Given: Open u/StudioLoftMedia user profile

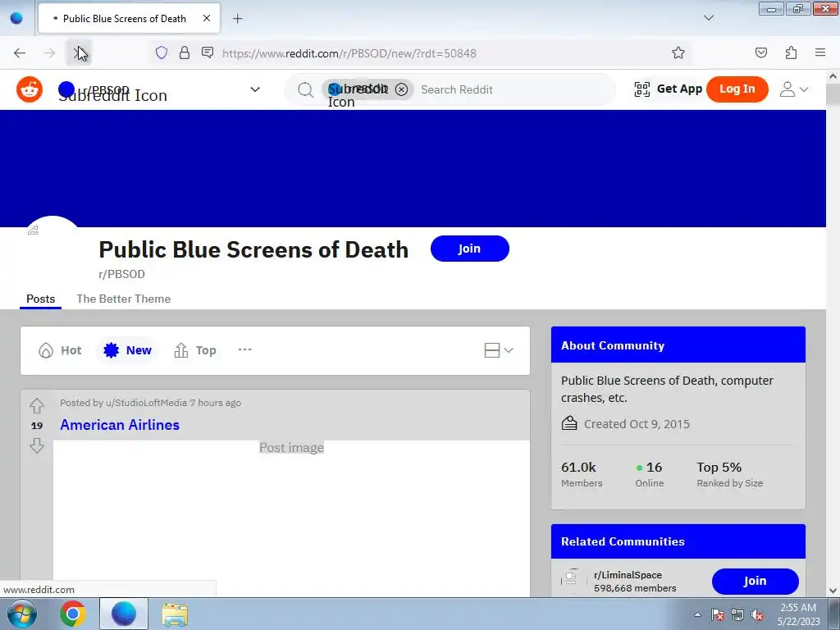Looking at the screenshot, I should 146,403.
